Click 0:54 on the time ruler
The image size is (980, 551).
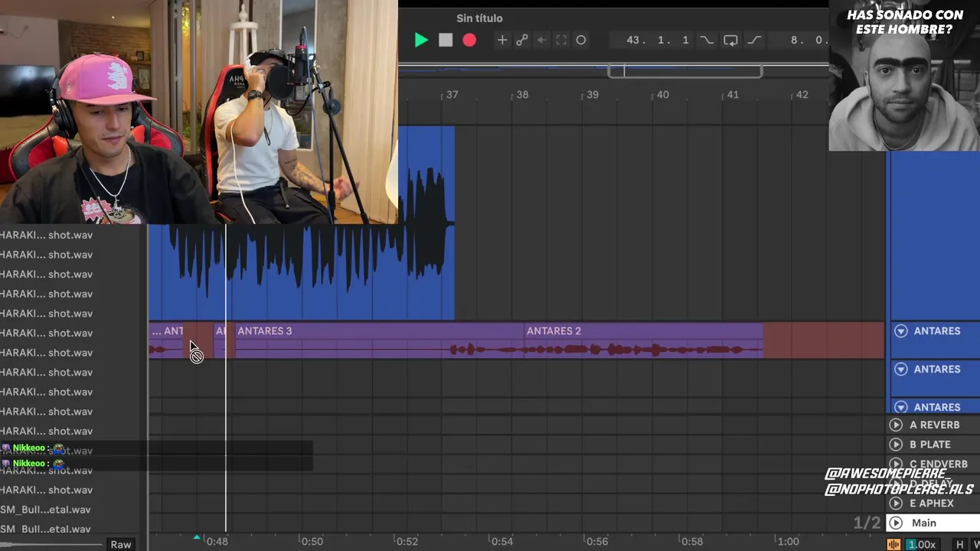(x=501, y=541)
